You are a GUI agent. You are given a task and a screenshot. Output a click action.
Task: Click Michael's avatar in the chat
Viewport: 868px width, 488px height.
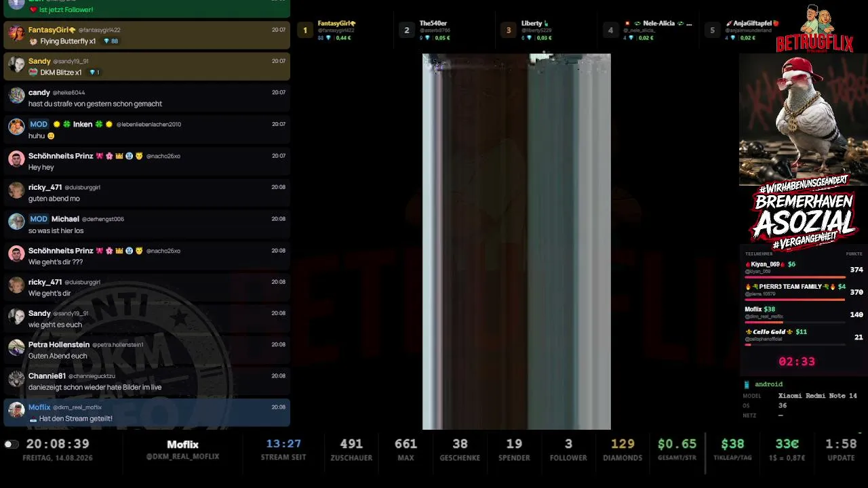tap(17, 222)
